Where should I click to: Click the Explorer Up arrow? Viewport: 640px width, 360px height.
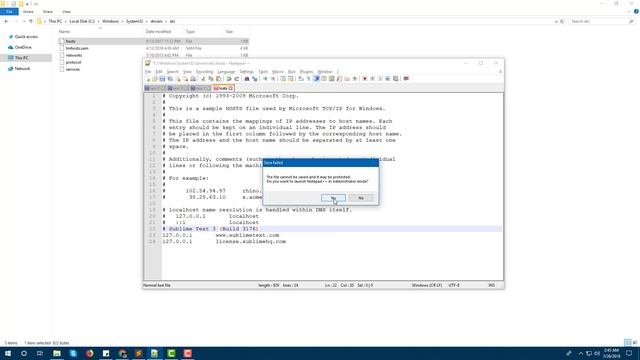31,21
